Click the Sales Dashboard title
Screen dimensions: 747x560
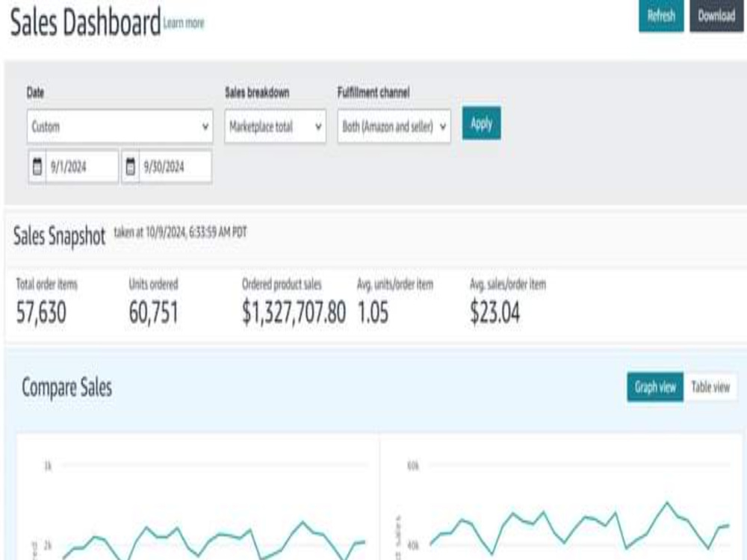pos(85,22)
